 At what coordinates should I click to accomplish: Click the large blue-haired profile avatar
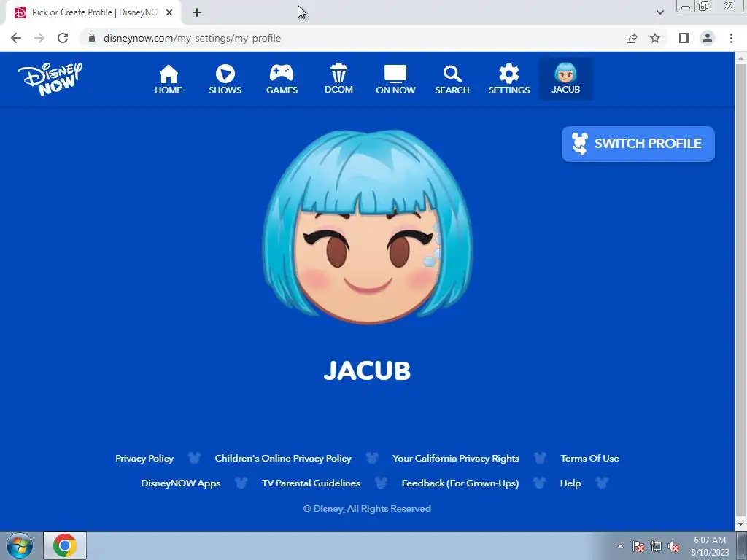point(368,227)
